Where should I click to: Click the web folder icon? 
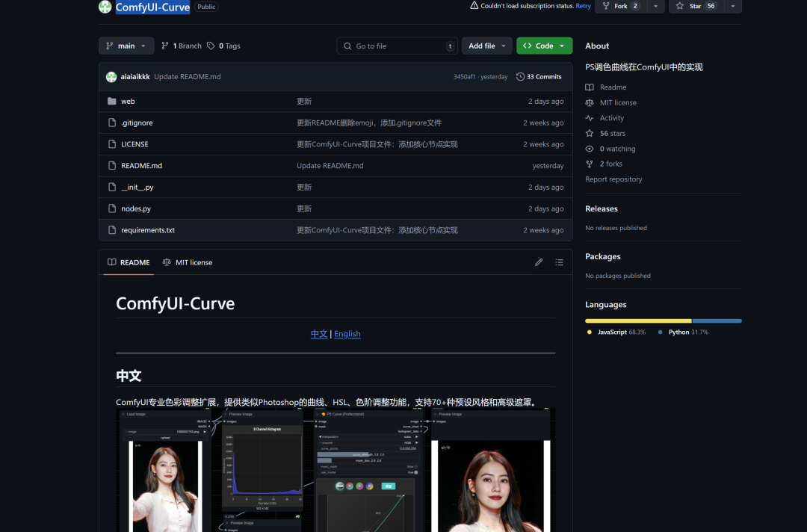111,102
